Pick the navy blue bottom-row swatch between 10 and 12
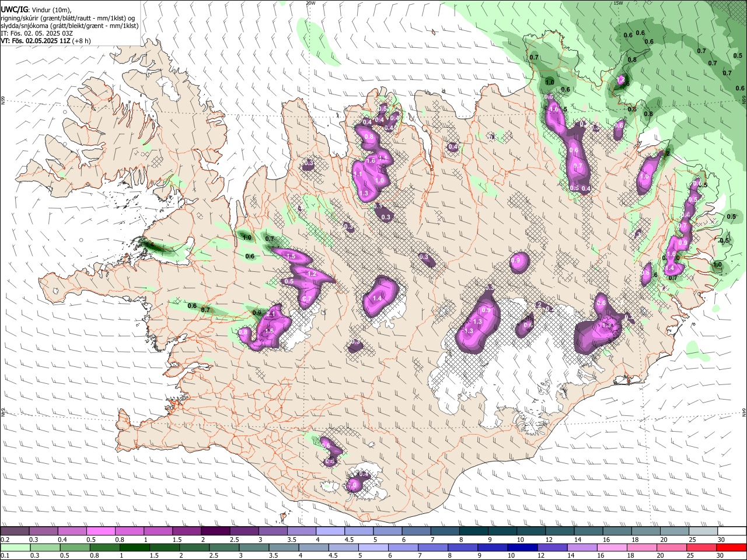The height and width of the screenshot is (560, 747). (522, 547)
